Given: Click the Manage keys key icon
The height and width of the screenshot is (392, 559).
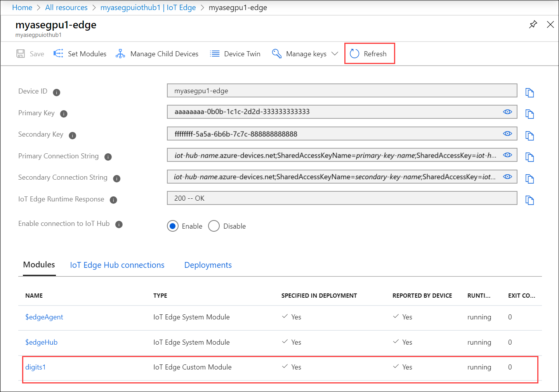Looking at the screenshot, I should [277, 54].
